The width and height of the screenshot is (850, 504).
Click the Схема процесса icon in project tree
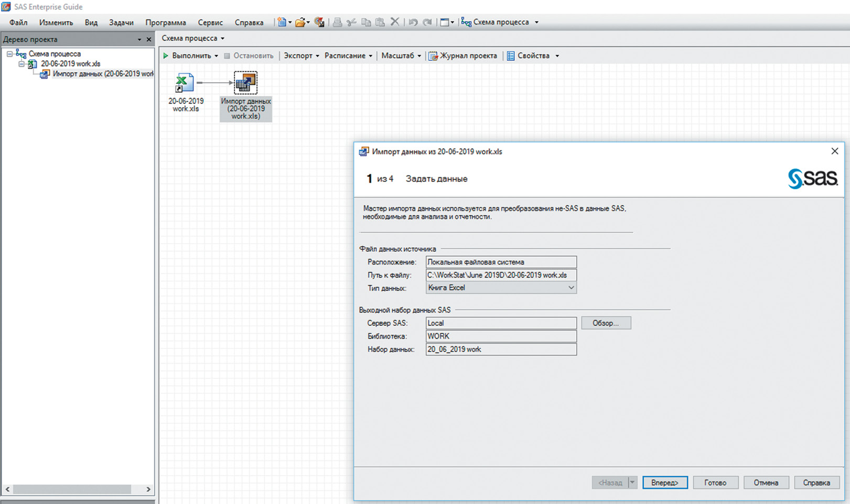point(21,53)
